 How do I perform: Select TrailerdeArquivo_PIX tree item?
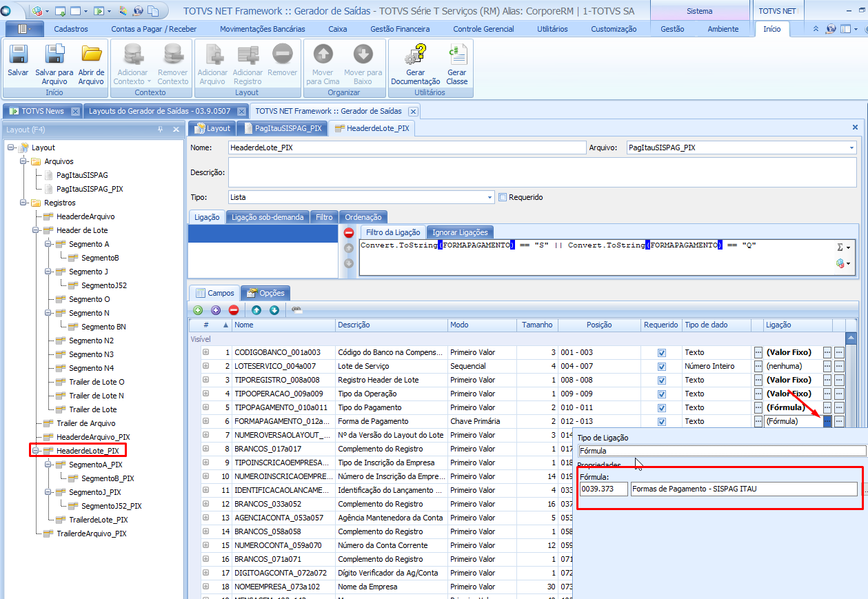pos(92,534)
